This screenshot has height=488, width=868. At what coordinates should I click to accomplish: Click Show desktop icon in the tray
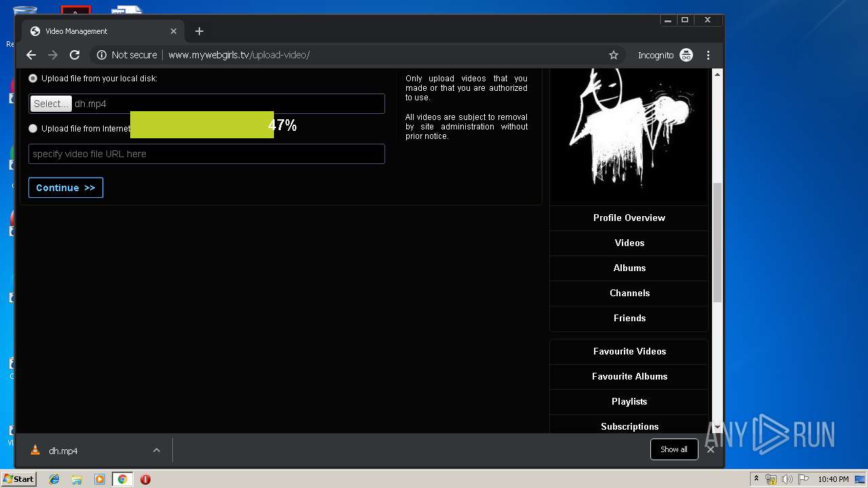[x=860, y=479]
